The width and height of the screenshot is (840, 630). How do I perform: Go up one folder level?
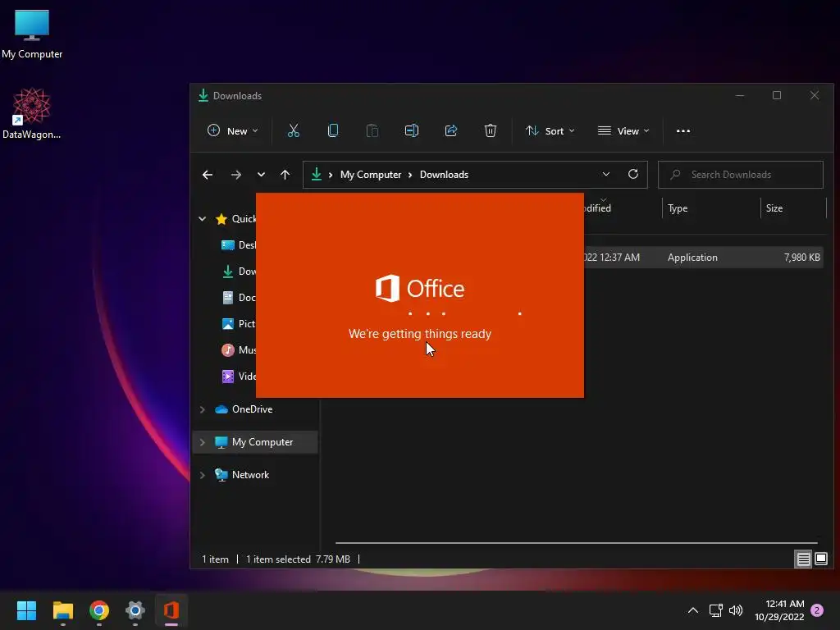285,175
